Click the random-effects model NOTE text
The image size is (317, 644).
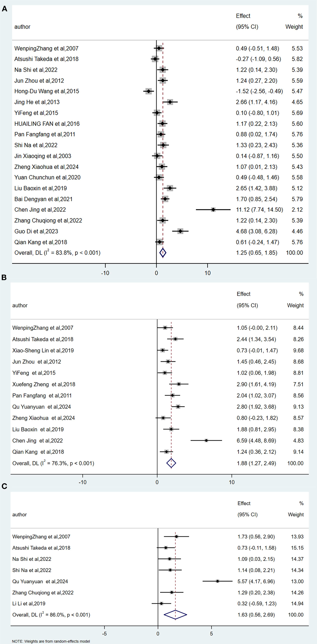(x=51, y=641)
